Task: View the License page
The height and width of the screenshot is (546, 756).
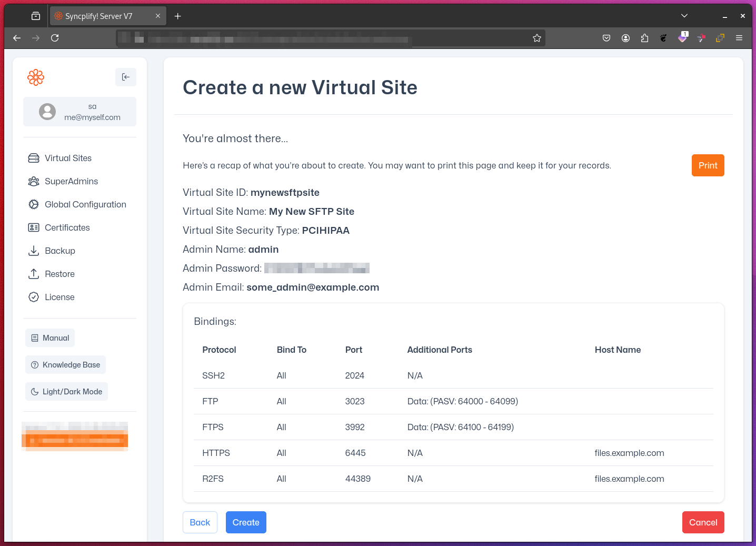Action: (59, 297)
